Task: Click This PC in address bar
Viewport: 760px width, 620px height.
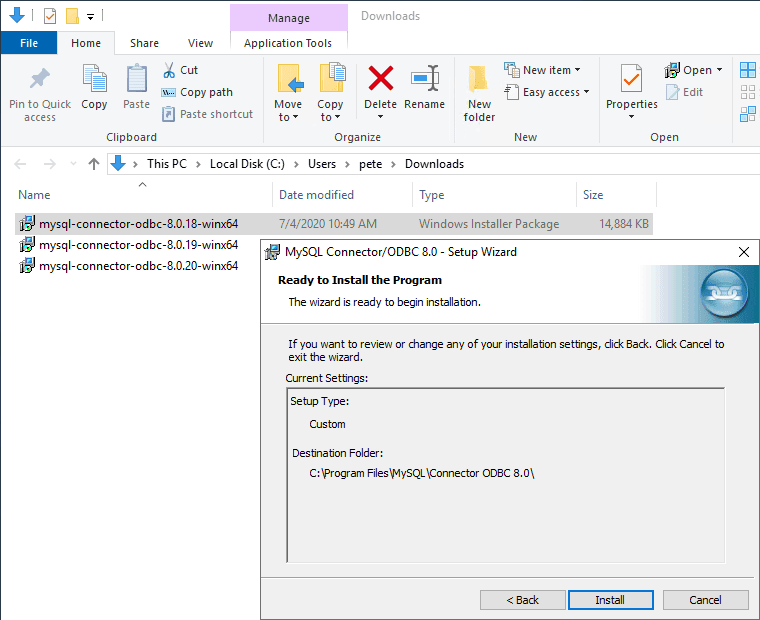Action: pos(167,164)
